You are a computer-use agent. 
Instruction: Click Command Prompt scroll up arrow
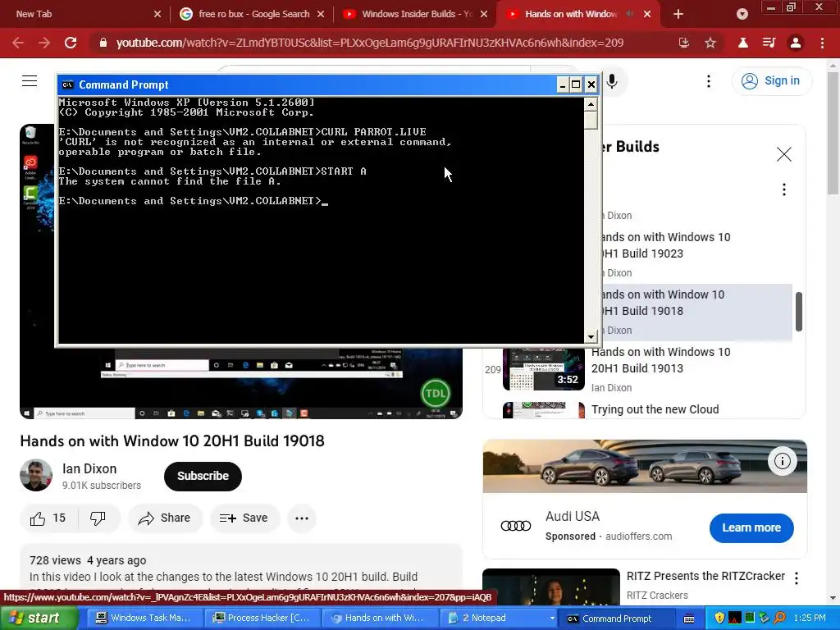591,104
